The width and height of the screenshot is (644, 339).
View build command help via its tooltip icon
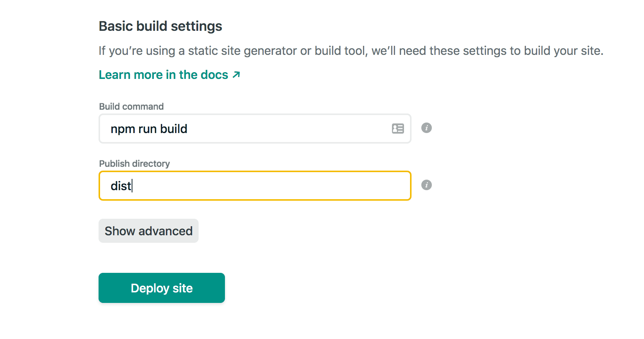(x=426, y=128)
